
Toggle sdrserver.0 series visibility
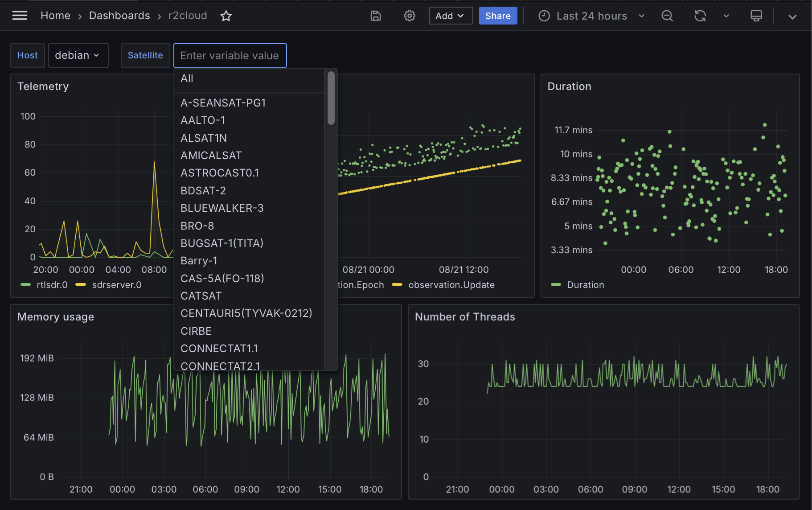click(x=116, y=285)
